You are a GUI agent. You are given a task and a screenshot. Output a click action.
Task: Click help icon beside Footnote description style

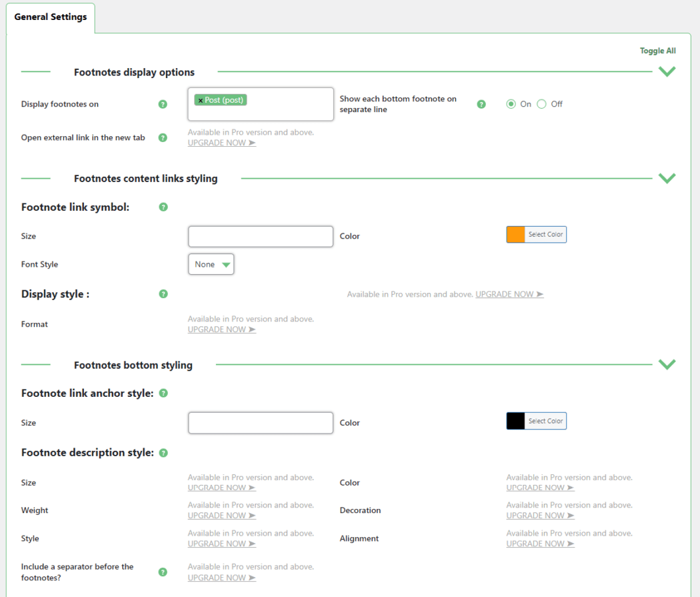coord(163,453)
